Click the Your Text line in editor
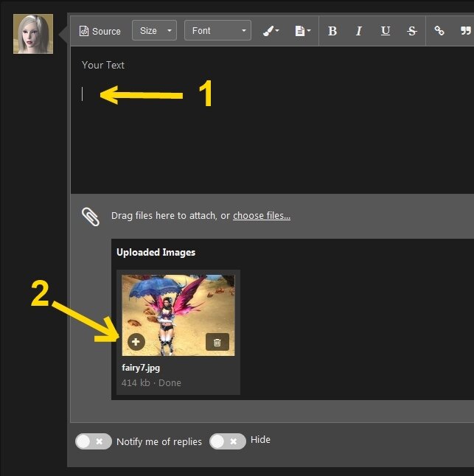474x476 pixels. click(x=103, y=65)
